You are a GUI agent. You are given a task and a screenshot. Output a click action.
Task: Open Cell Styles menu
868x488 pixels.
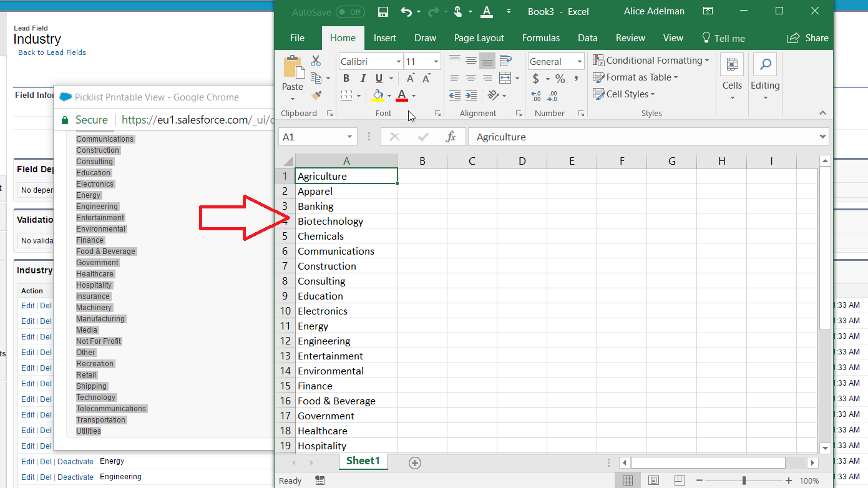click(623, 94)
